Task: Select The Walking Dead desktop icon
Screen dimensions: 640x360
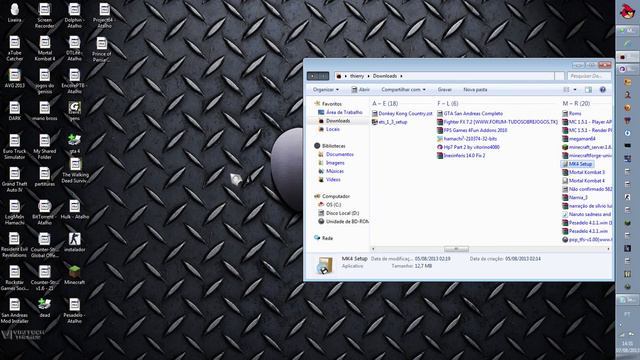Action: (75, 171)
